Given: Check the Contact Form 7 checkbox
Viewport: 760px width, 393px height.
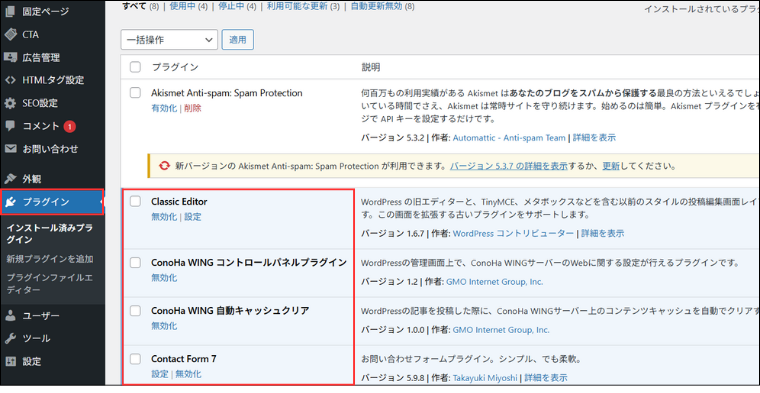Looking at the screenshot, I should (x=135, y=359).
